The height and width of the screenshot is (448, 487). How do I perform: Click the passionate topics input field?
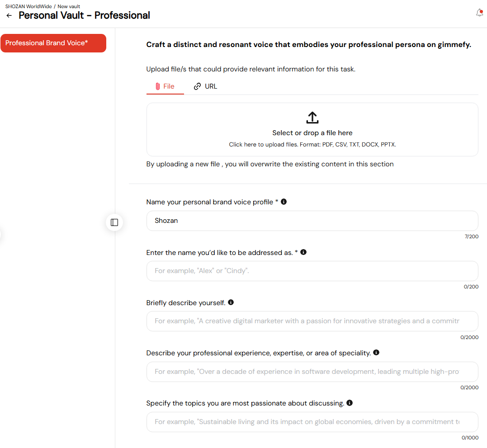[312, 422]
